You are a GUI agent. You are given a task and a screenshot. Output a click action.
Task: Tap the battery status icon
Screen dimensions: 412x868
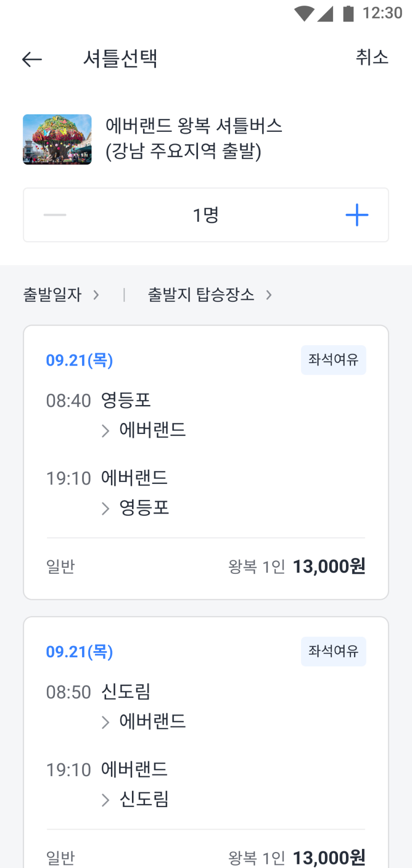tap(348, 13)
